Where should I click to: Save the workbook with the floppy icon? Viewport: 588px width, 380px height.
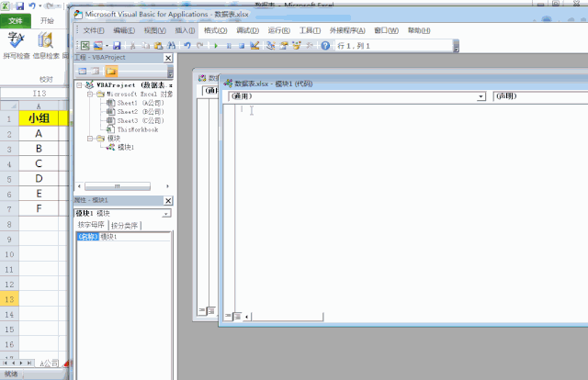pyautogui.click(x=117, y=46)
